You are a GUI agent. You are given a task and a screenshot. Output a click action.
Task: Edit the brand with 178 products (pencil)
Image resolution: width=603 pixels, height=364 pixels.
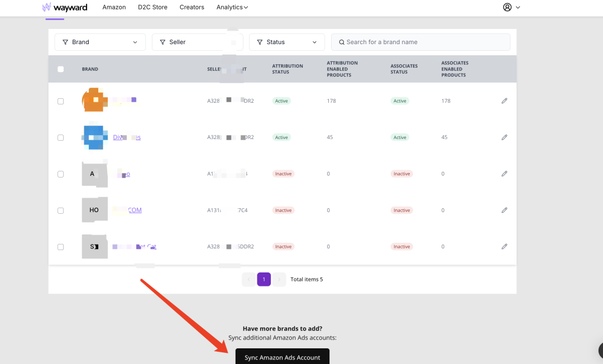pos(504,100)
